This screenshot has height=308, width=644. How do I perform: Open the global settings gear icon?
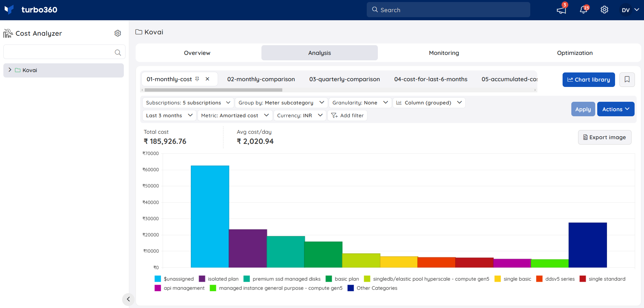[x=604, y=10]
